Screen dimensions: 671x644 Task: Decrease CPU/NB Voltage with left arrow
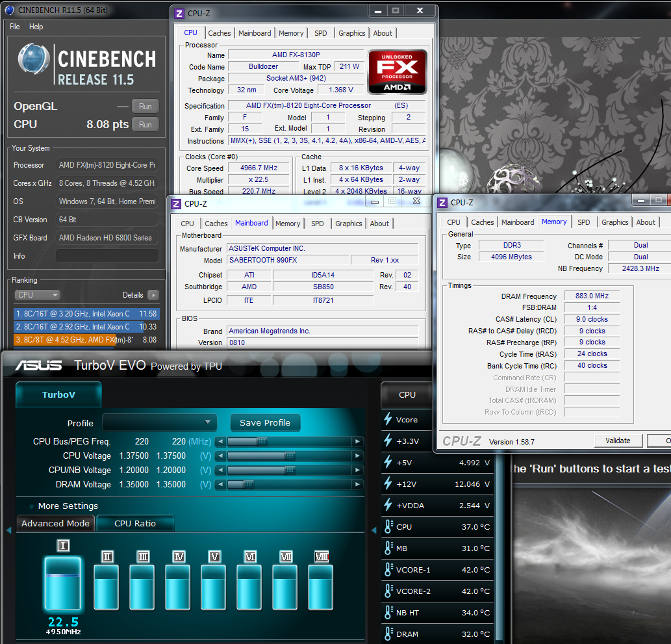tap(220, 470)
